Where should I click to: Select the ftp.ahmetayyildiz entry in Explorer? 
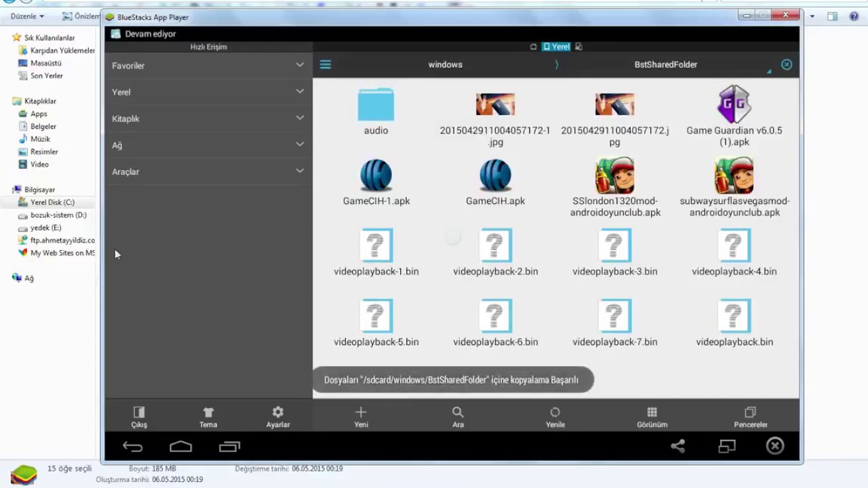[x=56, y=240]
